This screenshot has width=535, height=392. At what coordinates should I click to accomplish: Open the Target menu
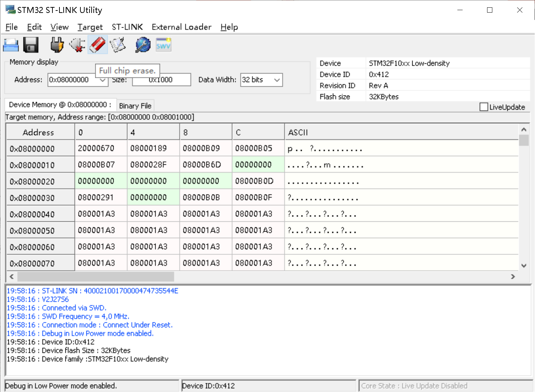pos(90,27)
